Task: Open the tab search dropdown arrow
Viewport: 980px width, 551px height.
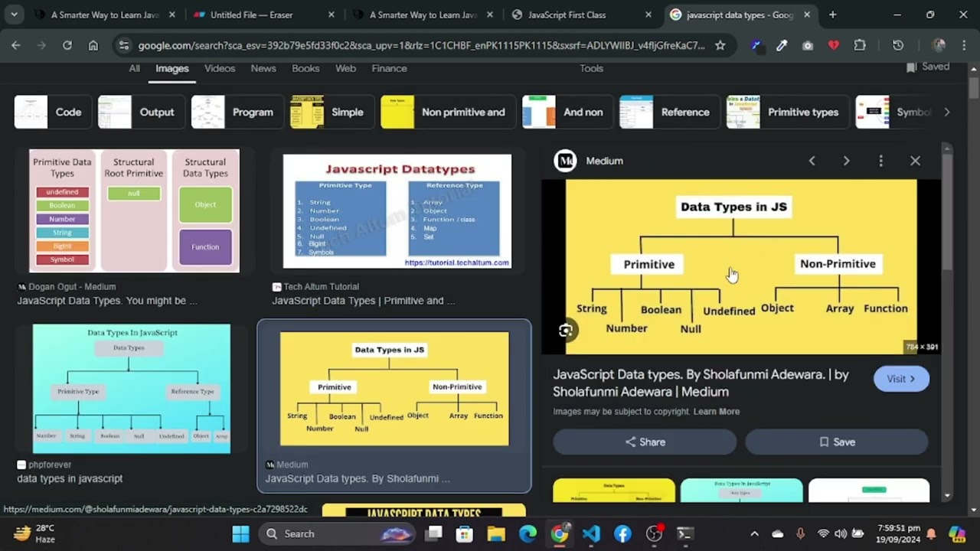Action: point(14,15)
